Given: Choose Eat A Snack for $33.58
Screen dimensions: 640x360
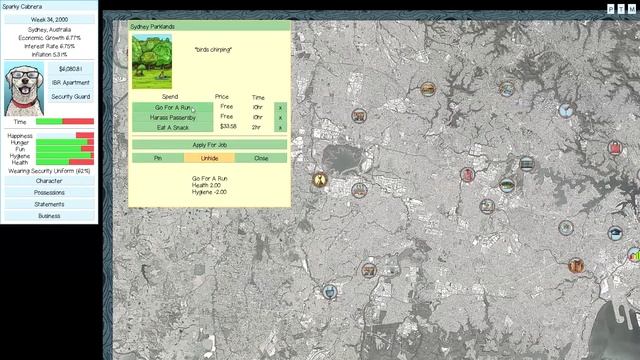Looking at the screenshot, I should tap(172, 128).
